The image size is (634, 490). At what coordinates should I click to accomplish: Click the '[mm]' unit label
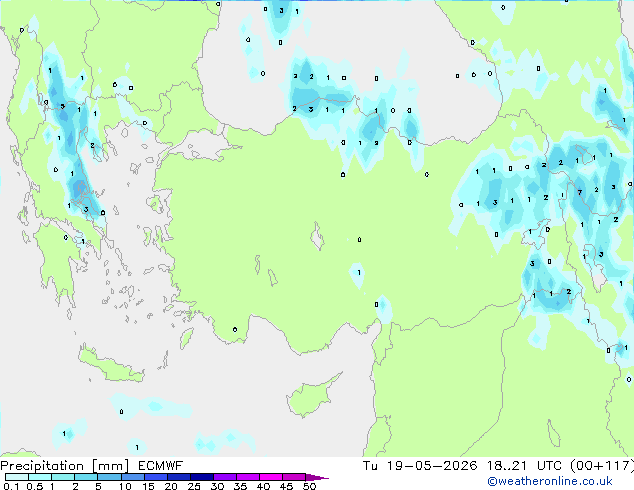pyautogui.click(x=110, y=466)
